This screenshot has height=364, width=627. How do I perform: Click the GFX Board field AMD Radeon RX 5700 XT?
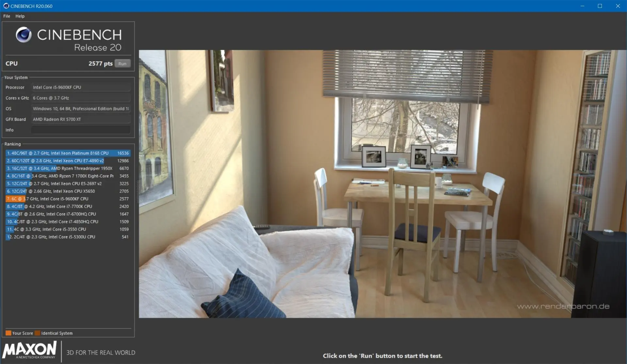click(x=81, y=119)
